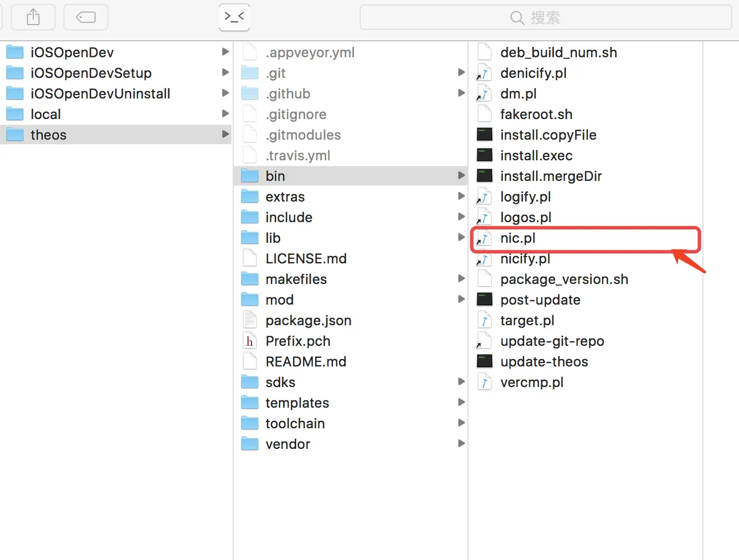The image size is (739, 560).
Task: Expand the iOSOpenDevSetup folder arrow
Action: tap(225, 72)
